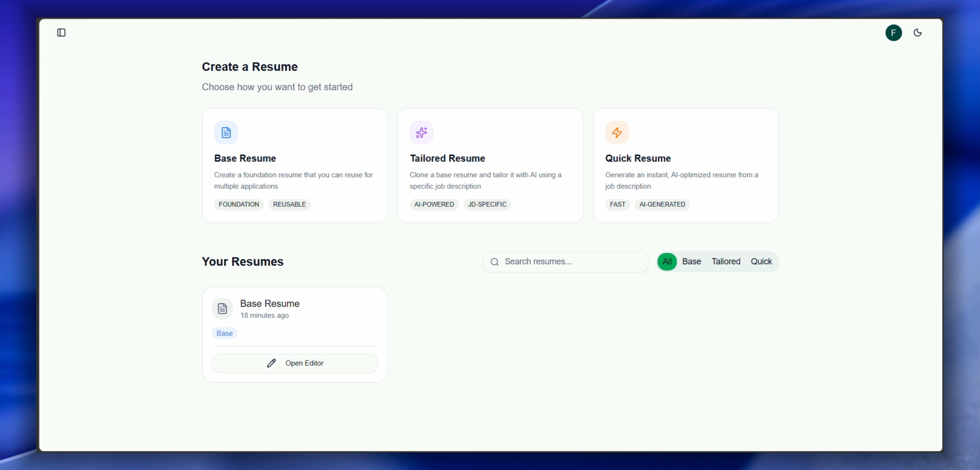980x470 pixels.
Task: Focus the Search resumes input field
Action: pyautogui.click(x=571, y=262)
